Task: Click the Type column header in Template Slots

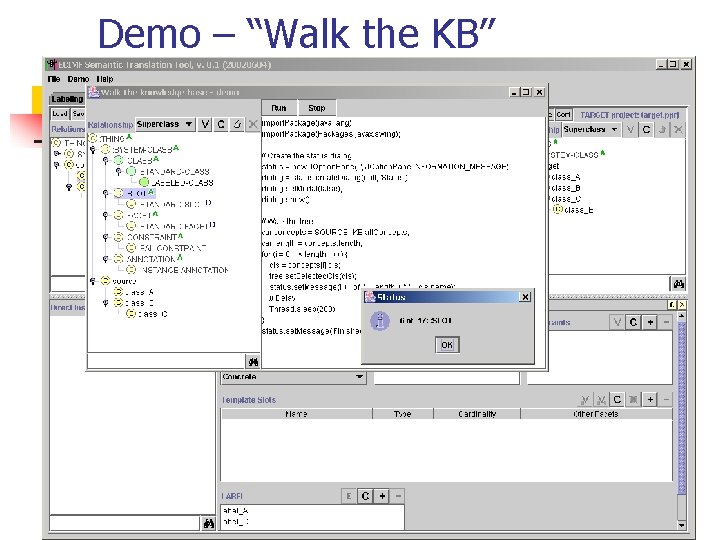Action: [403, 414]
